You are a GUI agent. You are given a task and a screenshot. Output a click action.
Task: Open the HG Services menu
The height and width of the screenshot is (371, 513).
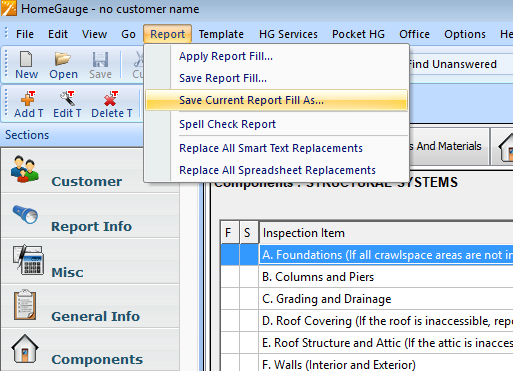tap(288, 34)
